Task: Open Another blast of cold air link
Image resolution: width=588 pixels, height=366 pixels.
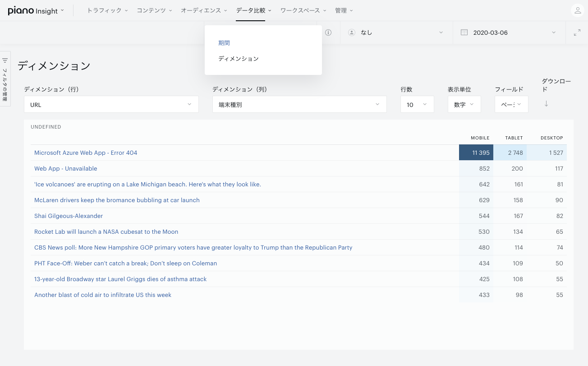Action: pyautogui.click(x=103, y=295)
